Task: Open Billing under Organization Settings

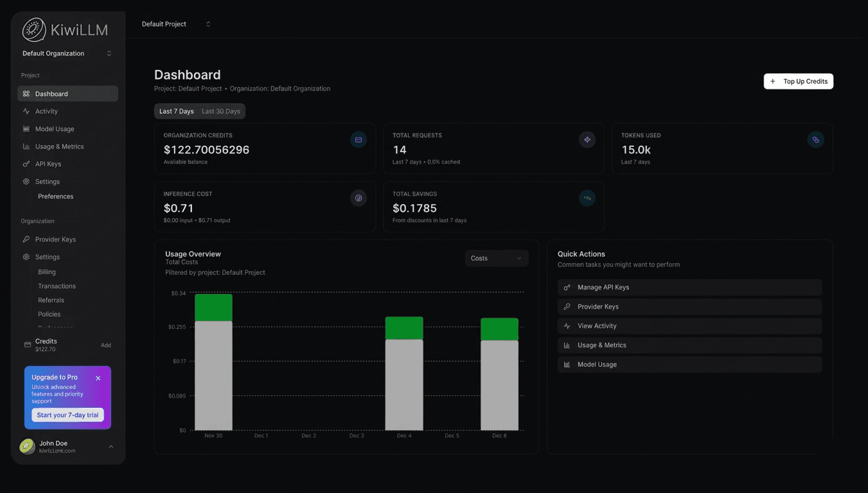Action: pos(46,272)
